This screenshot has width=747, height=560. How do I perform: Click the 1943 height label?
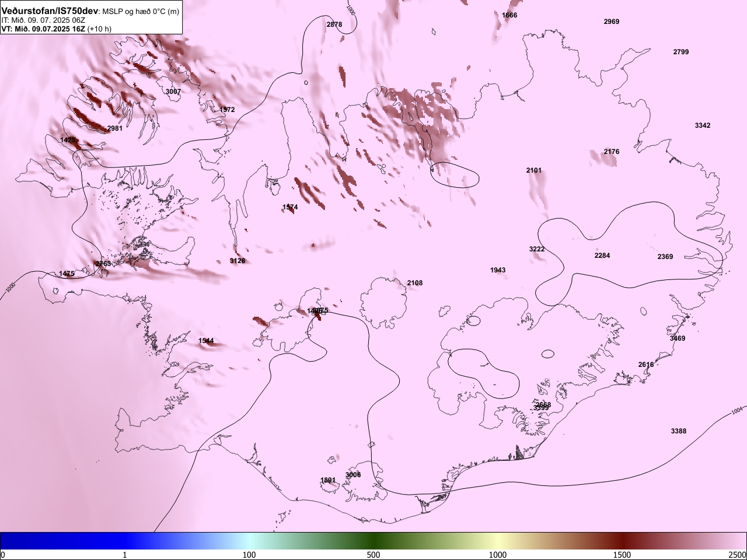[x=498, y=270]
